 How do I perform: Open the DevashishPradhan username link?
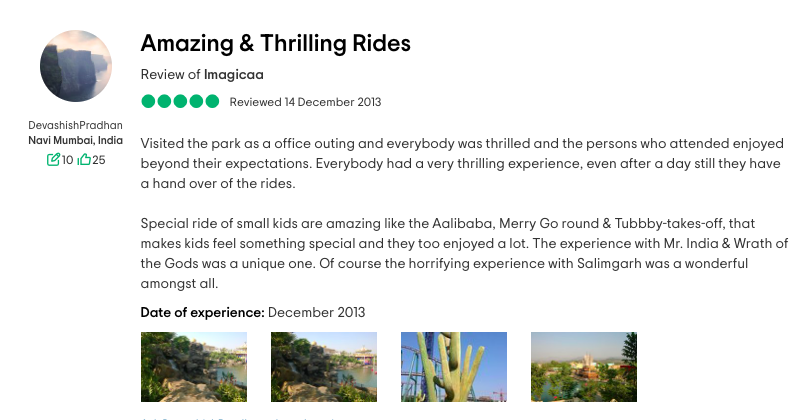(76, 125)
